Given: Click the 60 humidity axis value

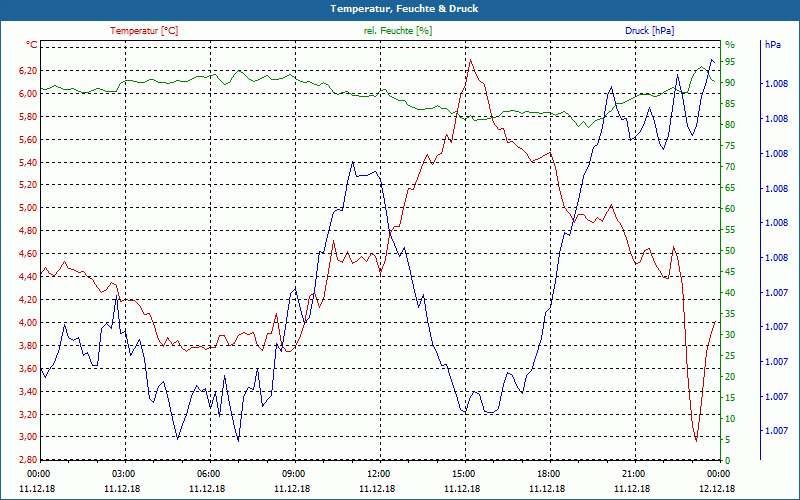Looking at the screenshot, I should point(730,209).
